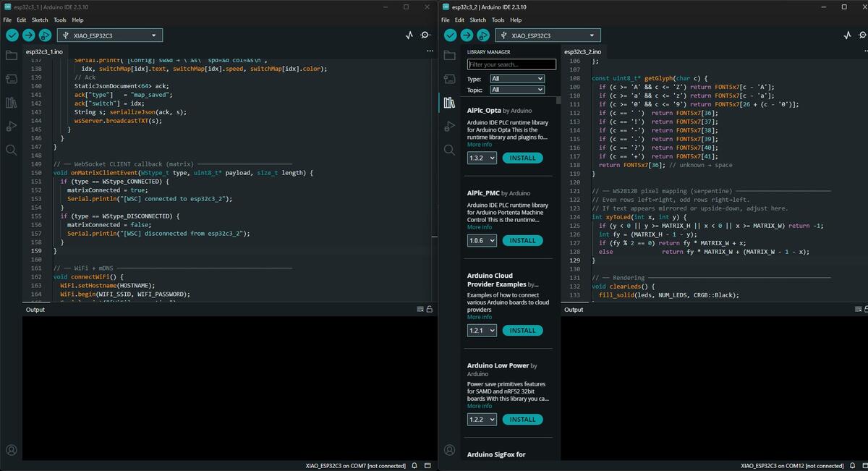The image size is (868, 471).
Task: Start Debug in esp32c3_2 window toolbar
Action: pyautogui.click(x=483, y=35)
